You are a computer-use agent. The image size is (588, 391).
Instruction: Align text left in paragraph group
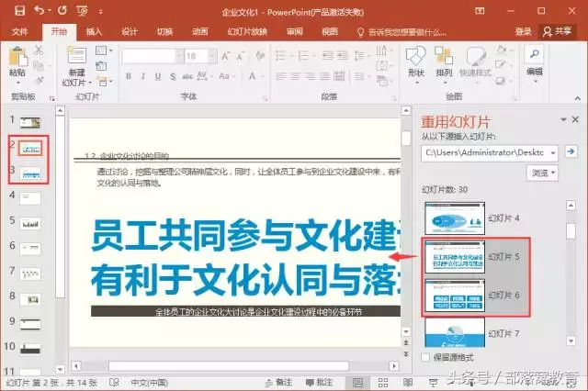(280, 76)
